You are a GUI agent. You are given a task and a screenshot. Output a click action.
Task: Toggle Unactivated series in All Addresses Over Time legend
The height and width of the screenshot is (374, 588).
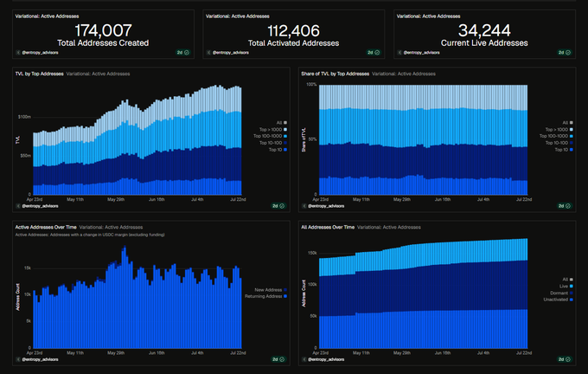pos(559,300)
